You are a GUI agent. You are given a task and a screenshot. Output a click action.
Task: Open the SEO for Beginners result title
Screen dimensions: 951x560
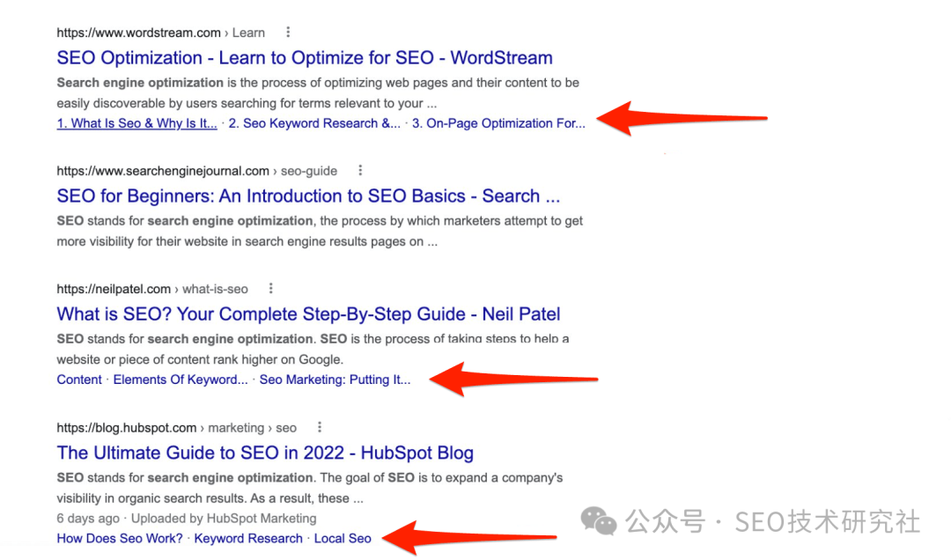308,196
